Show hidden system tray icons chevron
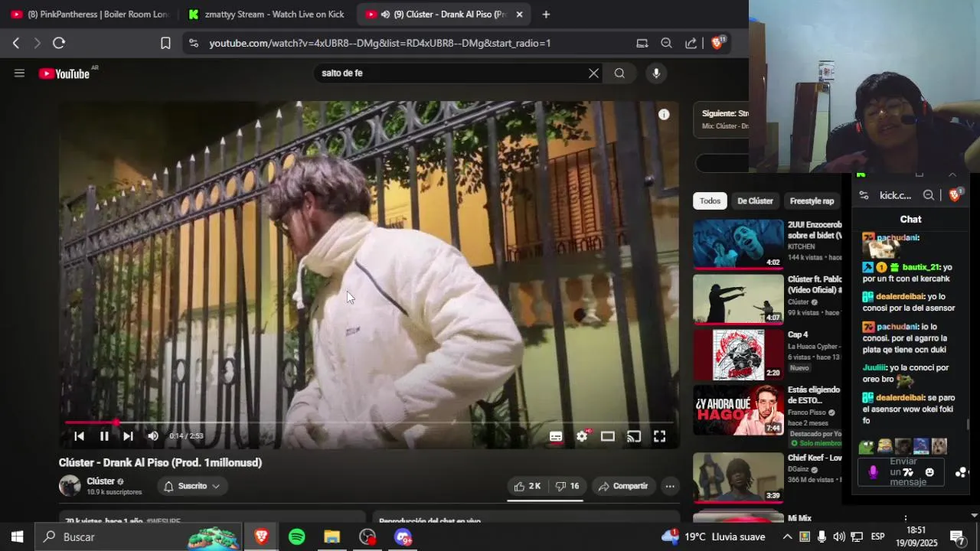Viewport: 980px width, 551px height. click(787, 537)
